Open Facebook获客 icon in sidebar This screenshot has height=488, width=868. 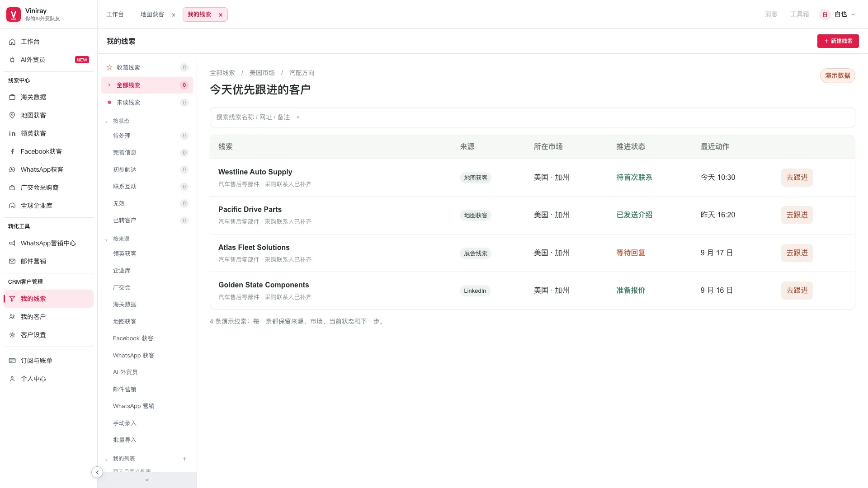pyautogui.click(x=12, y=151)
